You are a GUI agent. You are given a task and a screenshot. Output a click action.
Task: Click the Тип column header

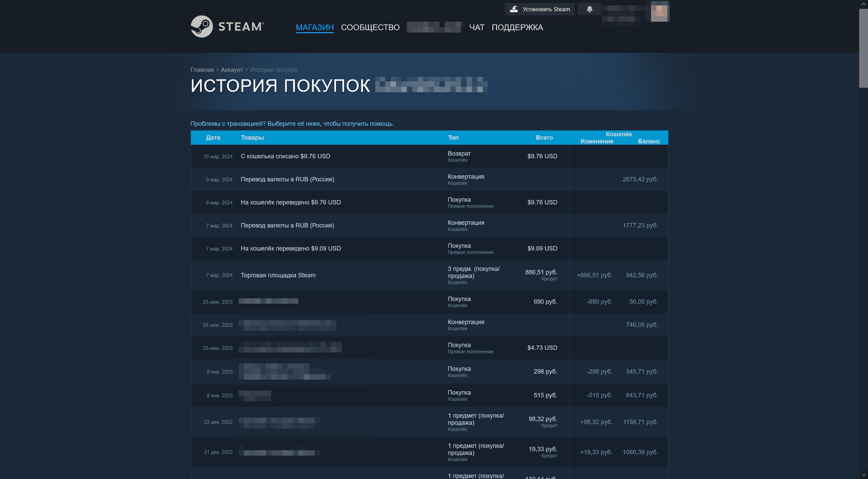453,138
